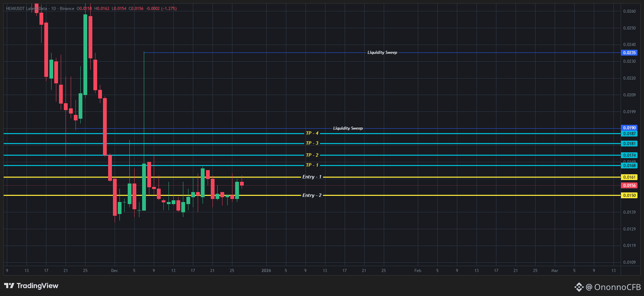This screenshot has width=644, height=296.
Task: Click the cyan 0.0174 price tag
Action: (x=629, y=155)
